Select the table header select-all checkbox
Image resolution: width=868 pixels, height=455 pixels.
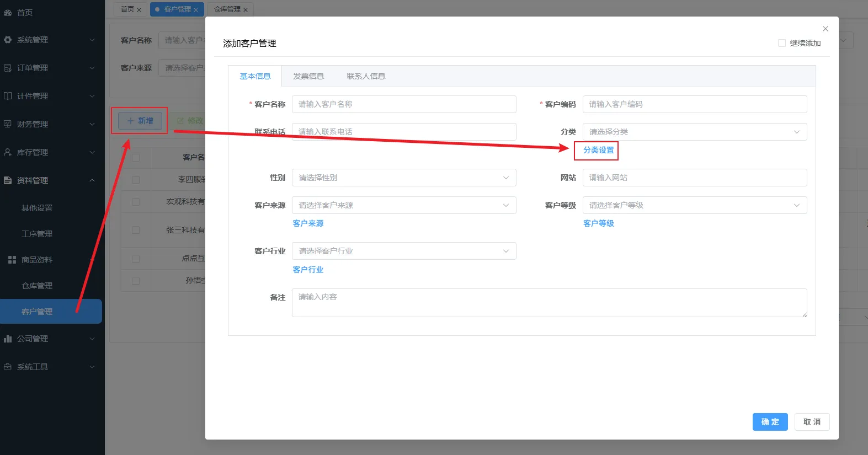coord(136,158)
